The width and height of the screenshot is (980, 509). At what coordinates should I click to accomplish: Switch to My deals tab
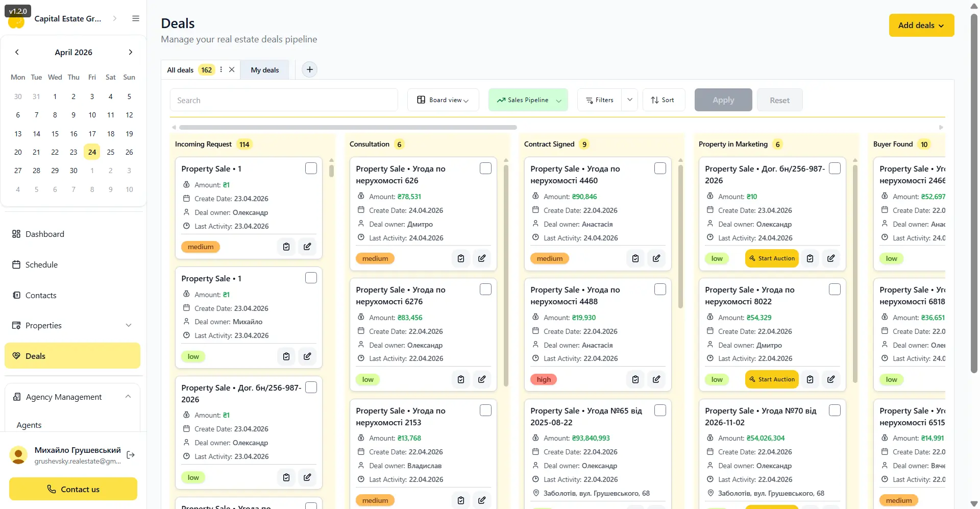[x=265, y=70]
